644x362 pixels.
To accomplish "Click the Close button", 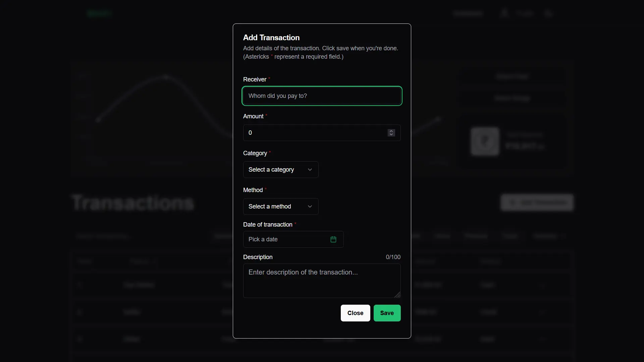I will (x=355, y=313).
